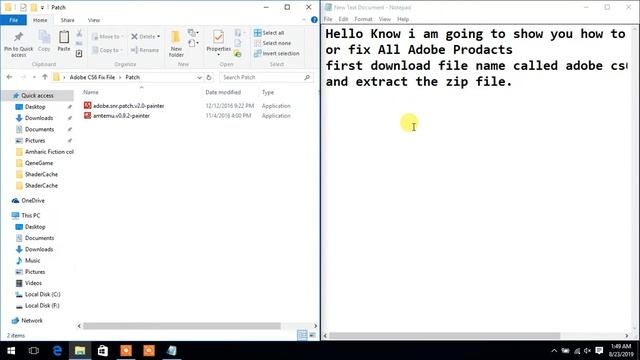
Task: Click the Adobe CS6 Fix File breadcrumb
Action: pyautogui.click(x=92, y=77)
